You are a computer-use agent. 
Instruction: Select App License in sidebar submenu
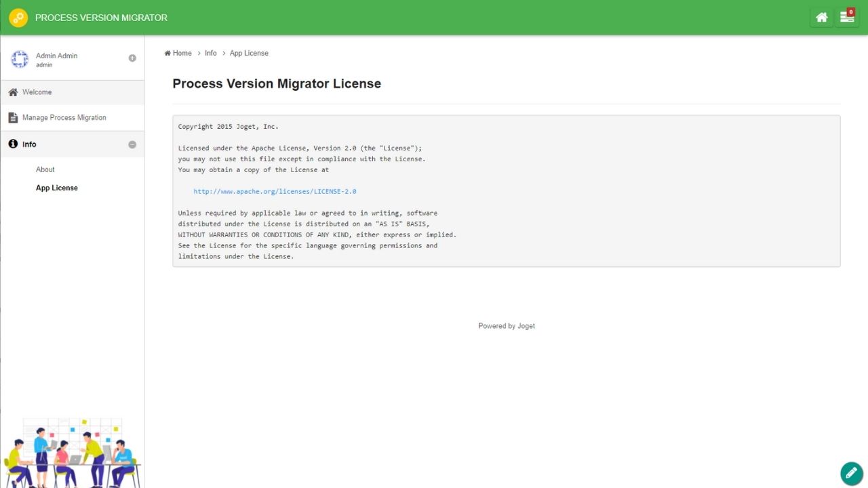(x=57, y=188)
